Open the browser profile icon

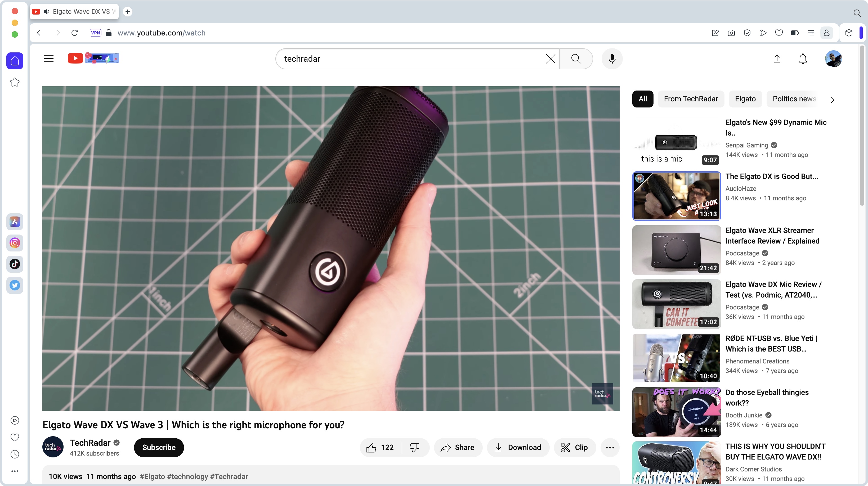point(826,33)
